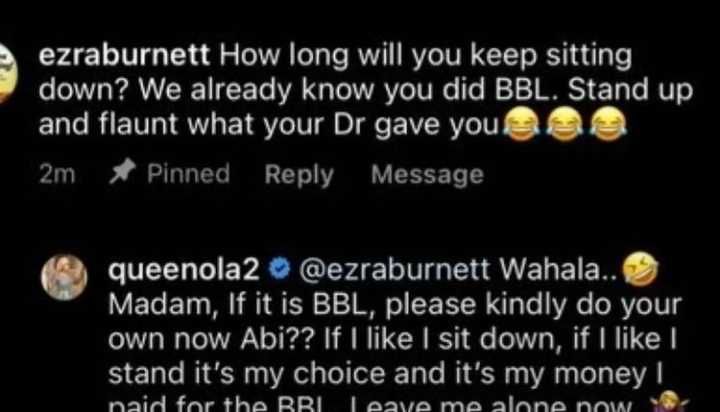This screenshot has height=412, width=720.
Task: Tap Message under ezraburnett's comment
Action: coord(428,175)
